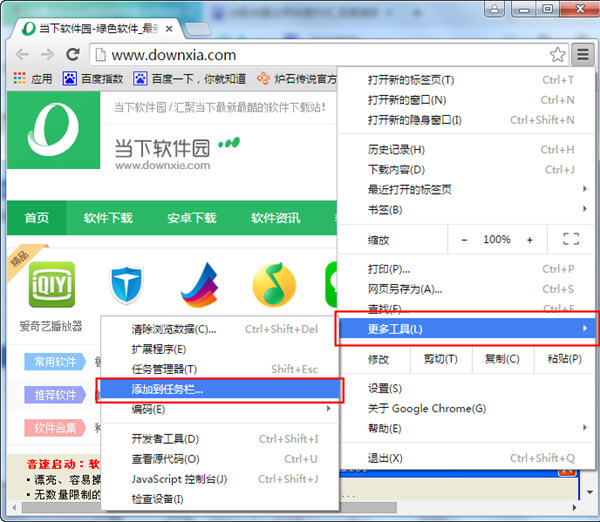Image resolution: width=600 pixels, height=522 pixels.
Task: Click the reload page icon
Action: 72,55
